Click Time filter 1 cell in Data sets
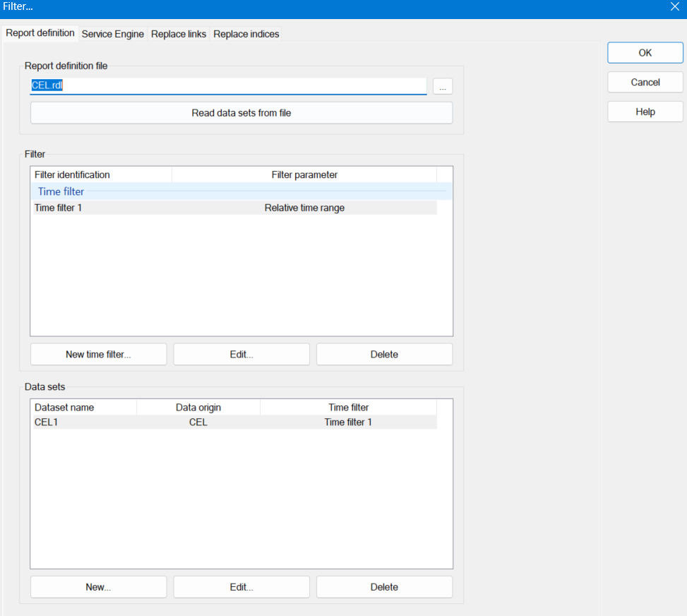Viewport: 687px width, 616px height. pyautogui.click(x=348, y=422)
